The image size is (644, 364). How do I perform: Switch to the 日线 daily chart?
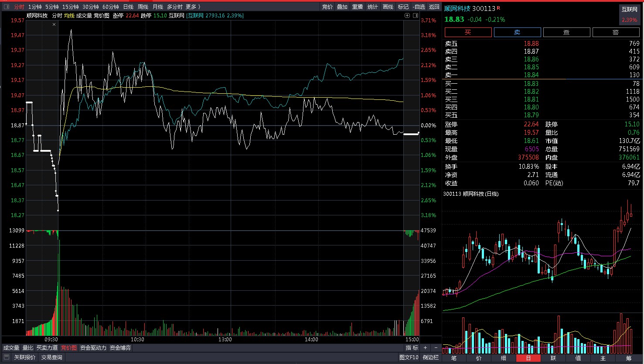point(128,7)
